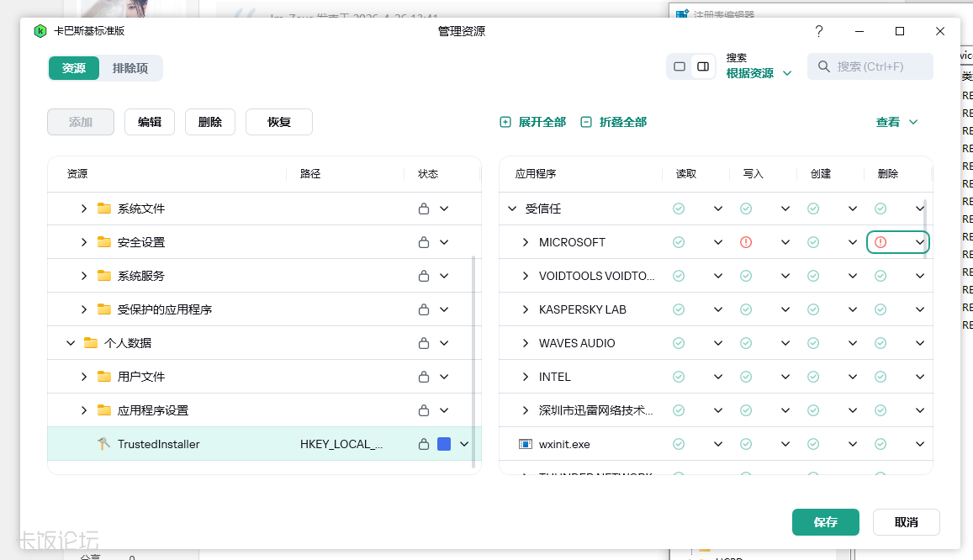Click INTEL delete permission check icon
973x560 pixels.
click(x=880, y=377)
